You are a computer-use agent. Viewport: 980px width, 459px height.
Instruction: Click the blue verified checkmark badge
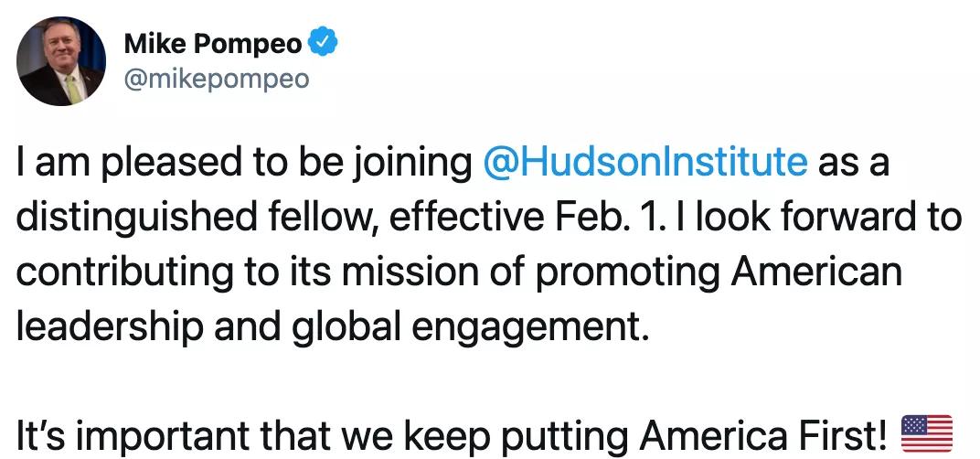pos(325,42)
